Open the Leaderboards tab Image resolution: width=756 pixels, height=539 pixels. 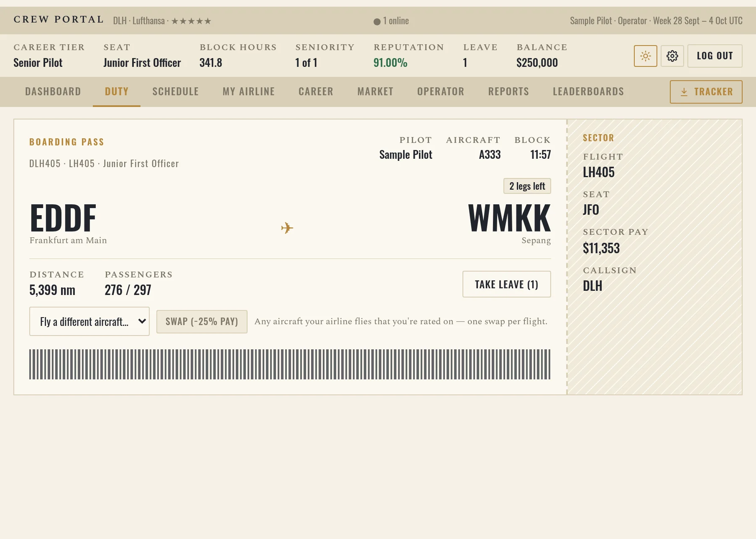tap(588, 92)
